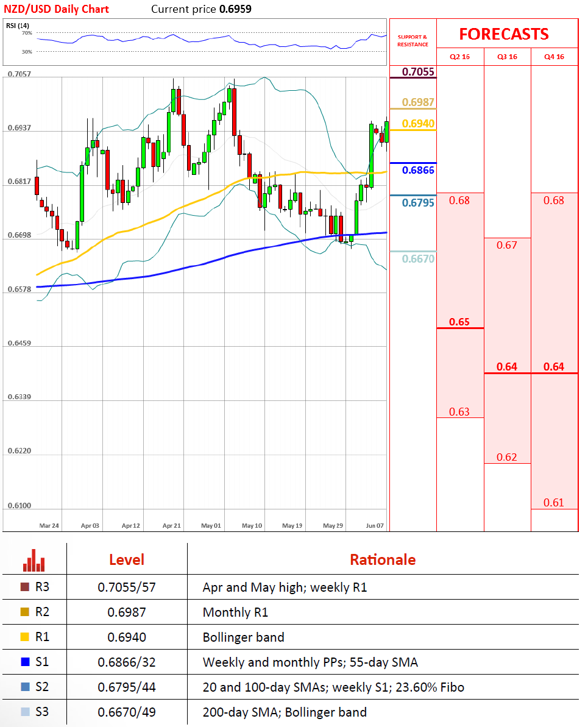The image size is (588, 727).
Task: Select the 0.6866 support level label
Action: 418,170
